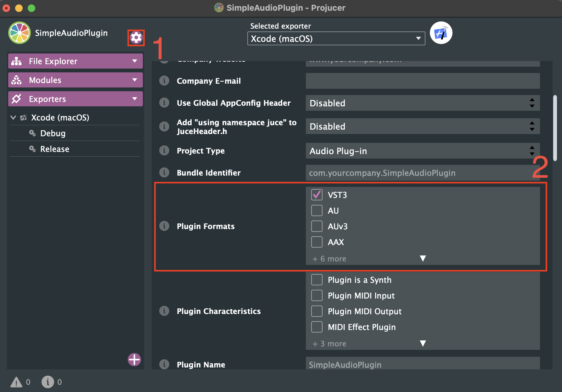The height and width of the screenshot is (392, 562).
Task: Select Xcode (macOS) exporter in tree
Action: pos(75,117)
